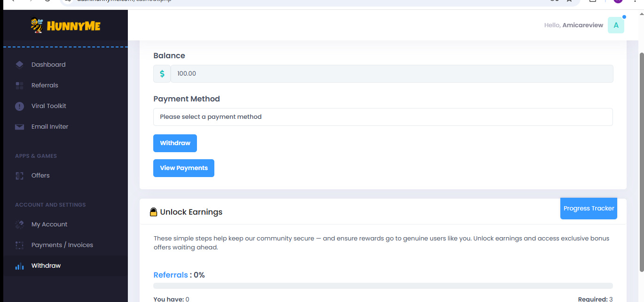
Task: Click the page vertical scrollbar
Action: (x=642, y=162)
